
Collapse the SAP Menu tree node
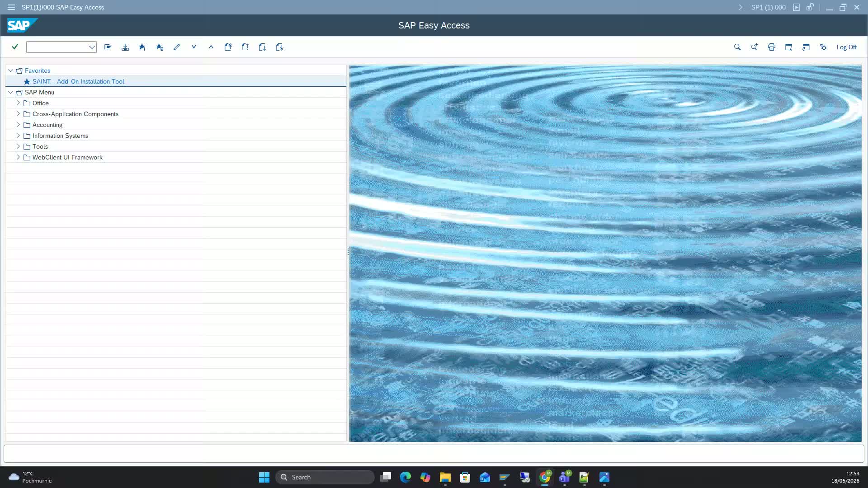10,92
